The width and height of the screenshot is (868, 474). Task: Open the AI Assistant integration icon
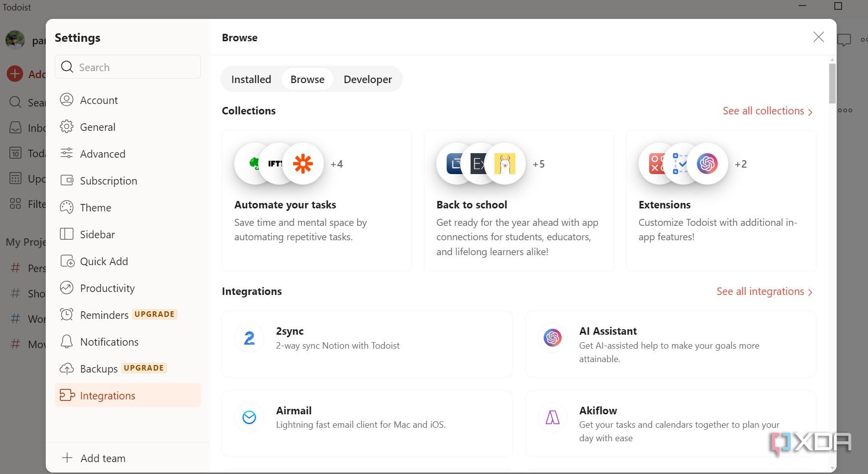[x=552, y=338]
